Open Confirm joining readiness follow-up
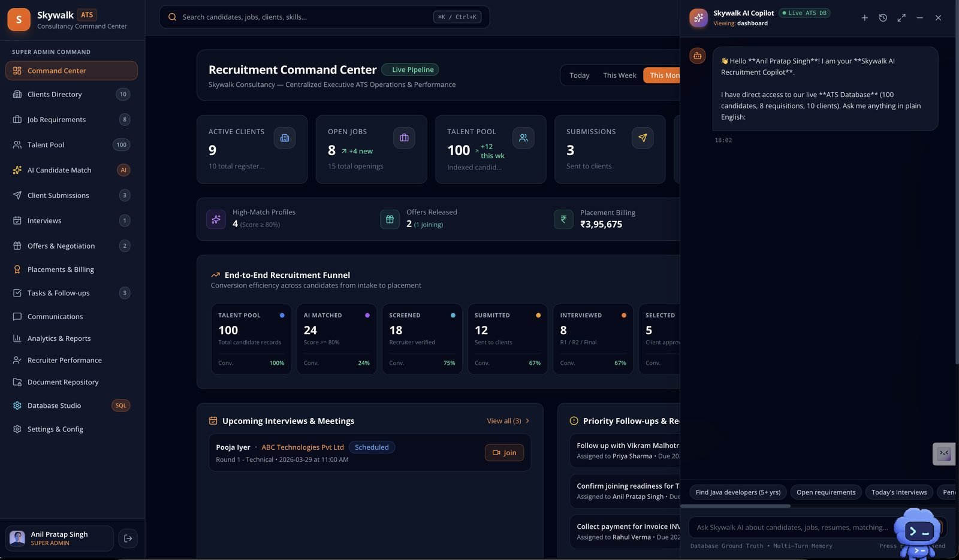The height and width of the screenshot is (560, 959). pos(625,491)
